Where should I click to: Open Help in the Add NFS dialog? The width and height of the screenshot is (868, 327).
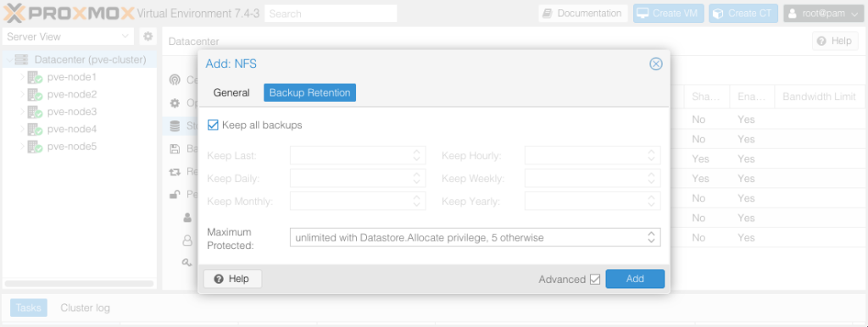(232, 279)
